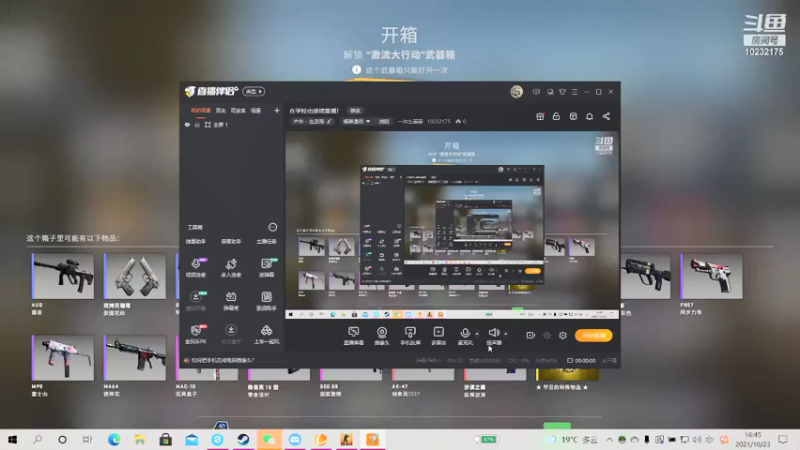Image resolution: width=800 pixels, height=450 pixels.
Task: Click the 修改 button next to the stream title
Action: pyautogui.click(x=355, y=111)
